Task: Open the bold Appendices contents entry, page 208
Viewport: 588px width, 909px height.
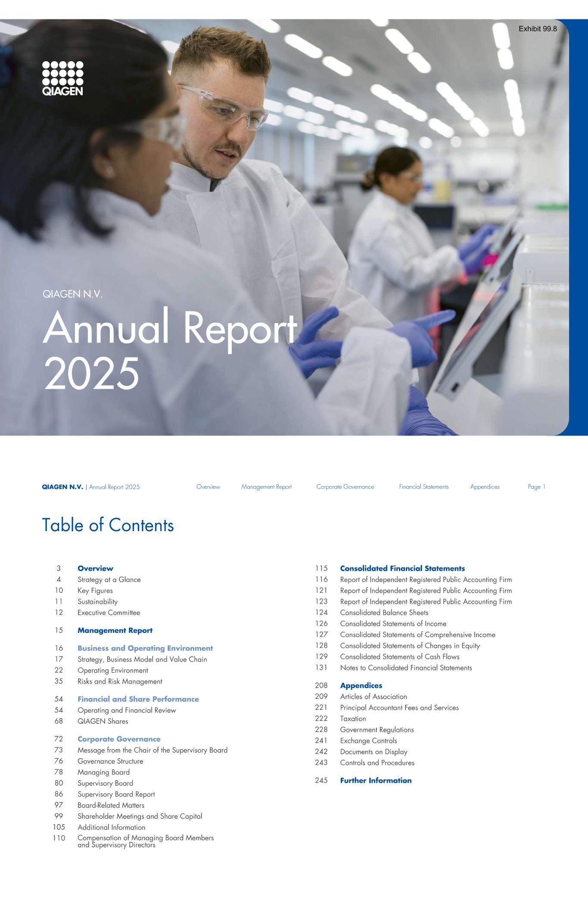Action: click(x=361, y=686)
